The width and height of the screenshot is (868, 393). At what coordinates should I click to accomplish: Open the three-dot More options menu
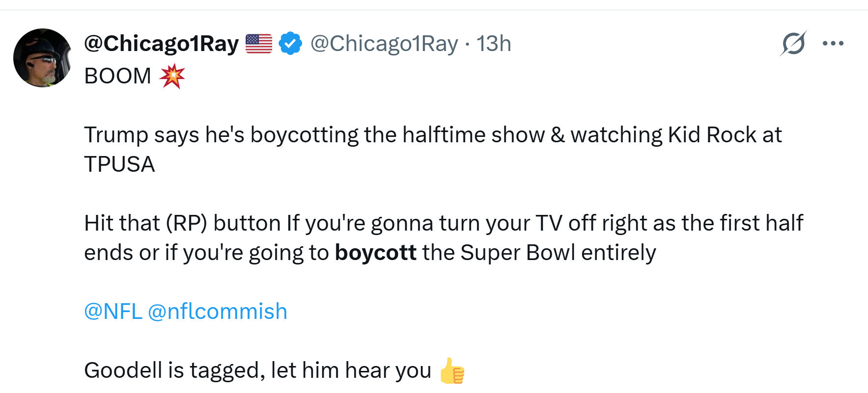[833, 44]
